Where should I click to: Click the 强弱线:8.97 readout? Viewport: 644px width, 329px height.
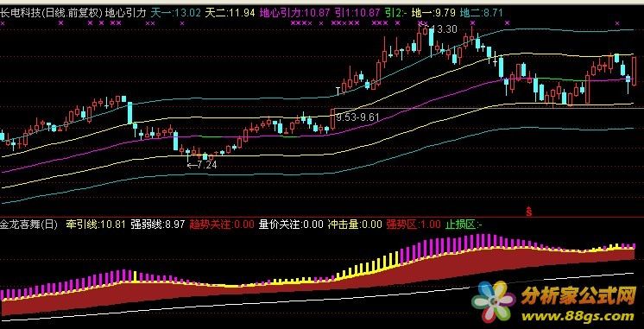tap(158, 225)
